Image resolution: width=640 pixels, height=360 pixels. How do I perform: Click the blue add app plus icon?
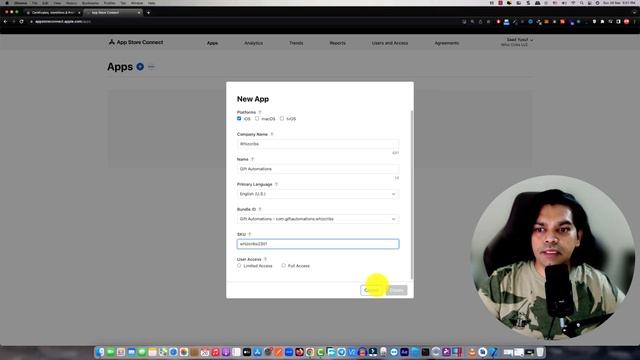pyautogui.click(x=140, y=67)
